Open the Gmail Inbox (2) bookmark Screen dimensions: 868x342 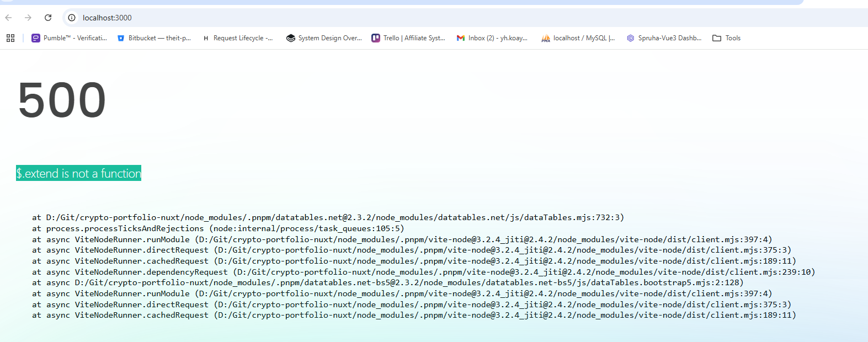(492, 38)
